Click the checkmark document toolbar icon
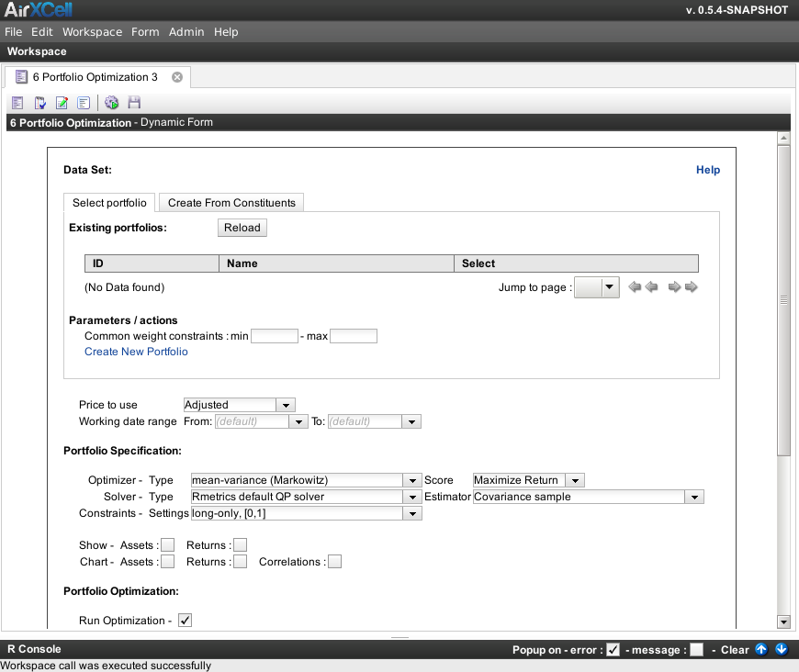Screen dimensions: 799x672 point(39,103)
